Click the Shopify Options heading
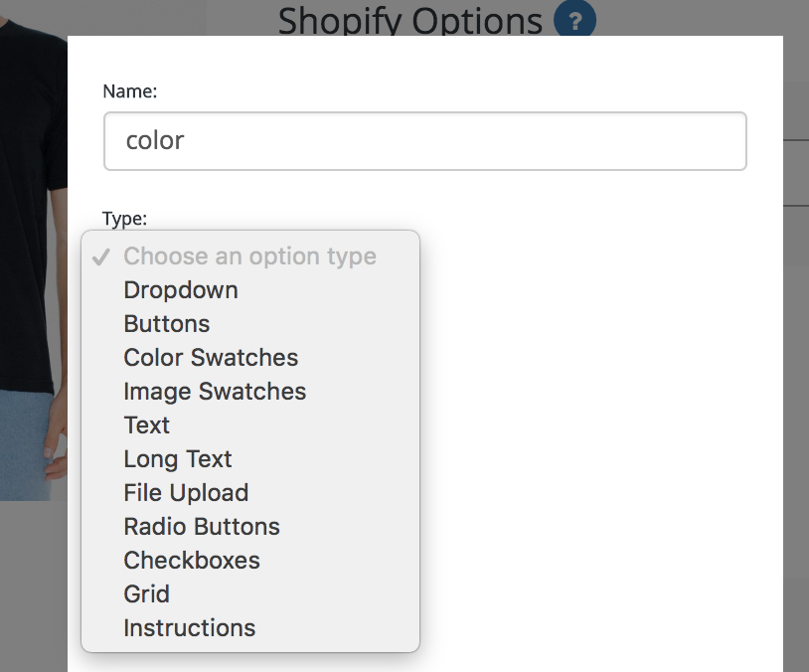The image size is (809, 672). coord(410,21)
